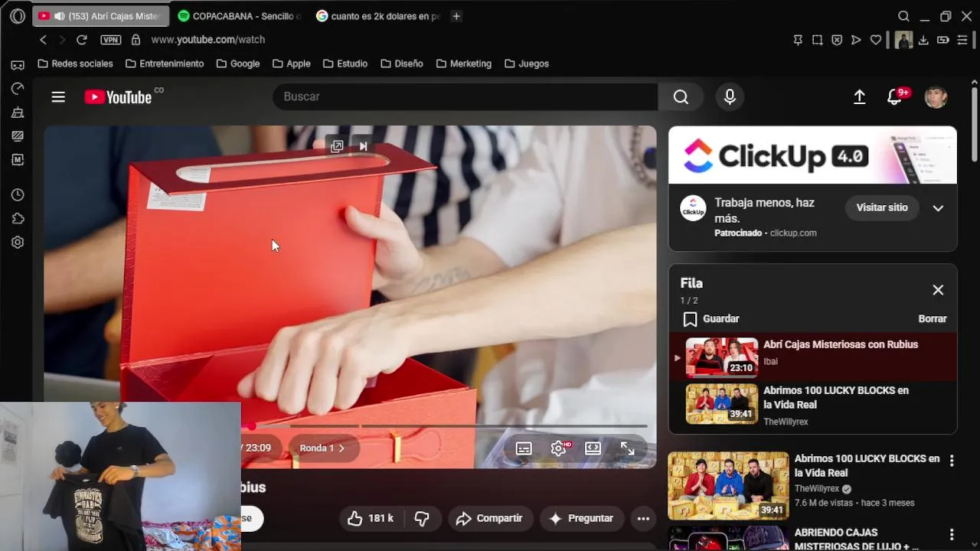The height and width of the screenshot is (551, 980).
Task: Expand the Redes sociales bookmark folder
Action: pyautogui.click(x=75, y=64)
